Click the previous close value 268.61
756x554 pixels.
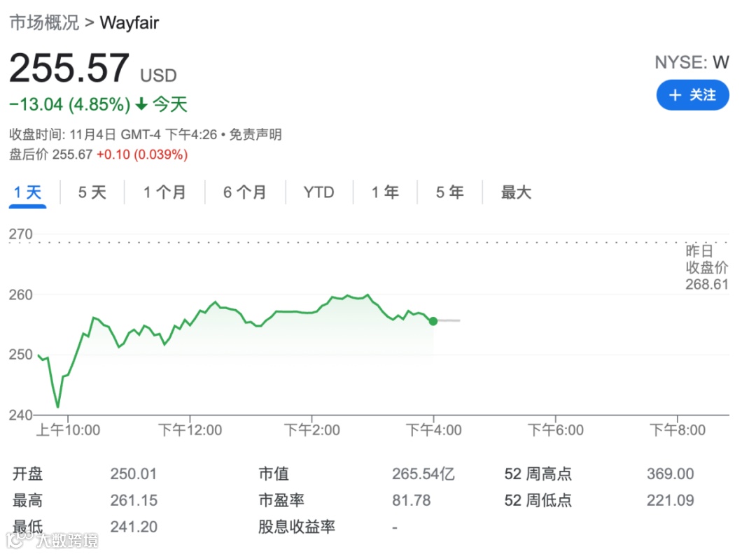(x=707, y=284)
